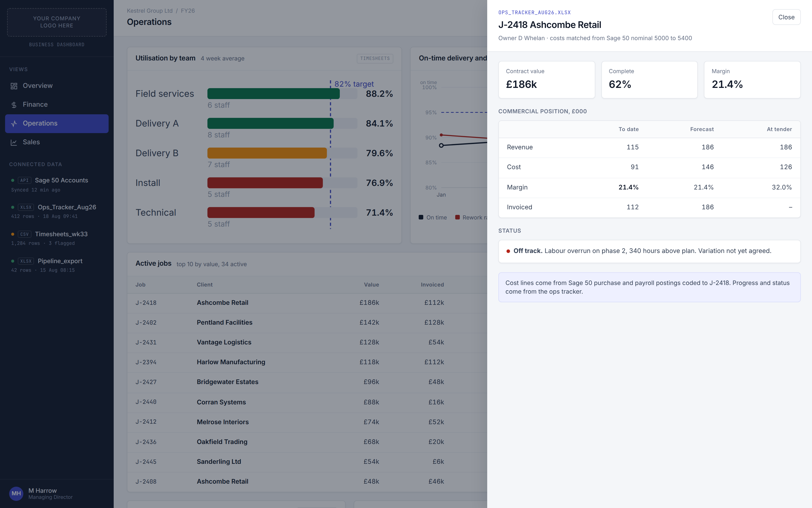Click the OPS_TRACKER_AUG26.XLSX source label
Image resolution: width=812 pixels, height=508 pixels.
534,12
